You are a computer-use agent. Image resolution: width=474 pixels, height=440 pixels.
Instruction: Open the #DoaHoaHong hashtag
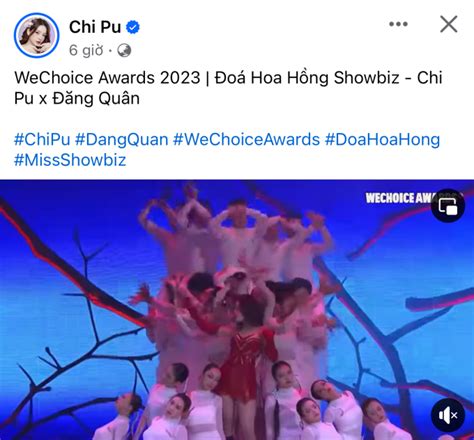click(x=382, y=139)
